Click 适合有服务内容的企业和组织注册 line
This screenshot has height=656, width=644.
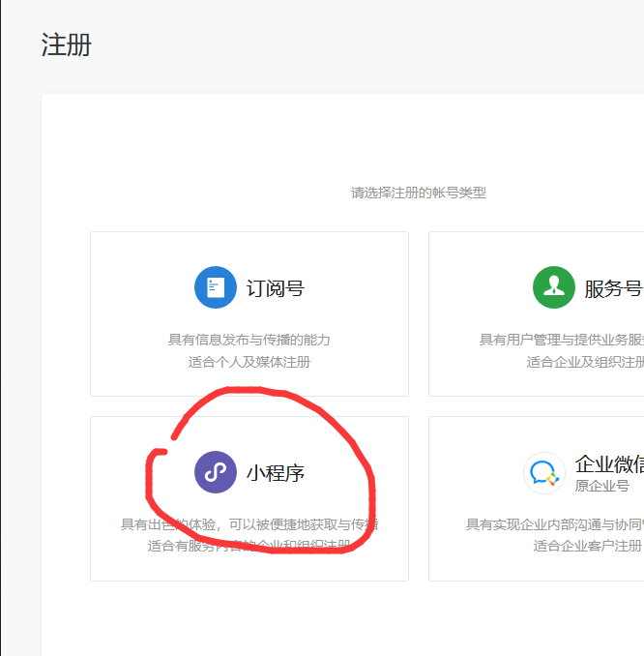249,546
